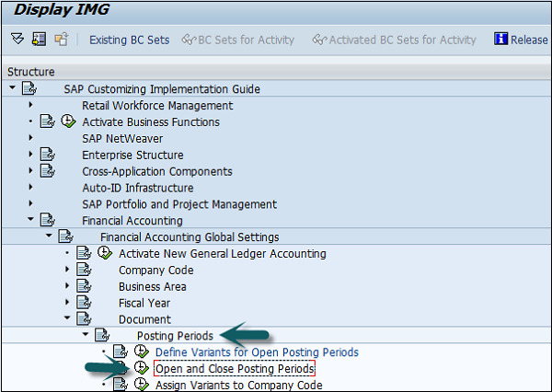Click execute clock icon for Activate Business Functions

click(x=68, y=122)
